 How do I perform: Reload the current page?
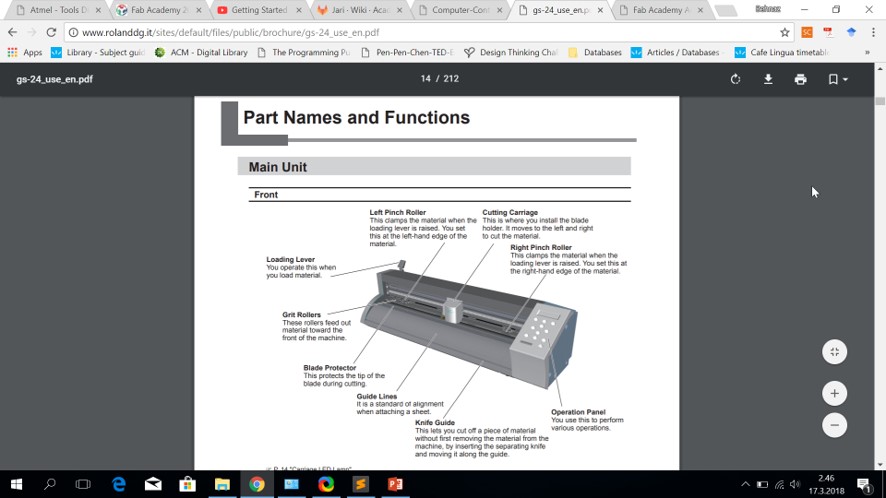tap(51, 32)
